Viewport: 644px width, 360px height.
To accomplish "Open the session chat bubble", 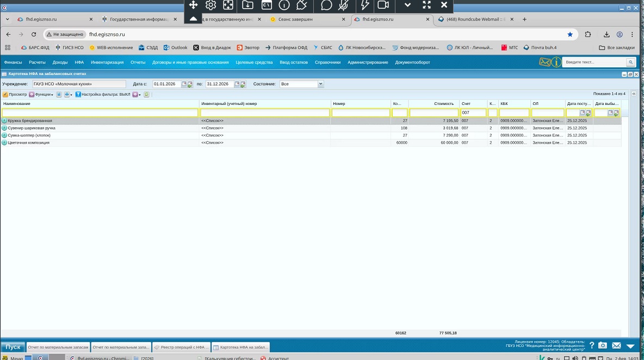I will (x=326, y=5).
